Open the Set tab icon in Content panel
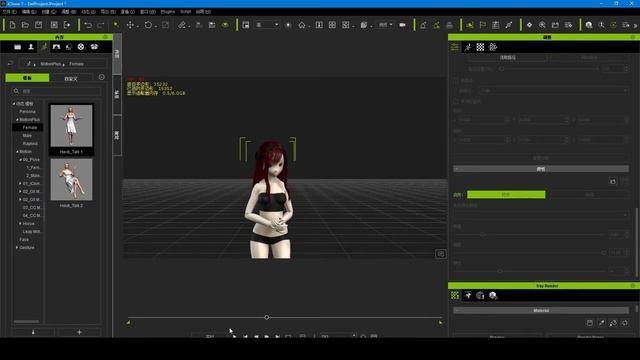 56,47
